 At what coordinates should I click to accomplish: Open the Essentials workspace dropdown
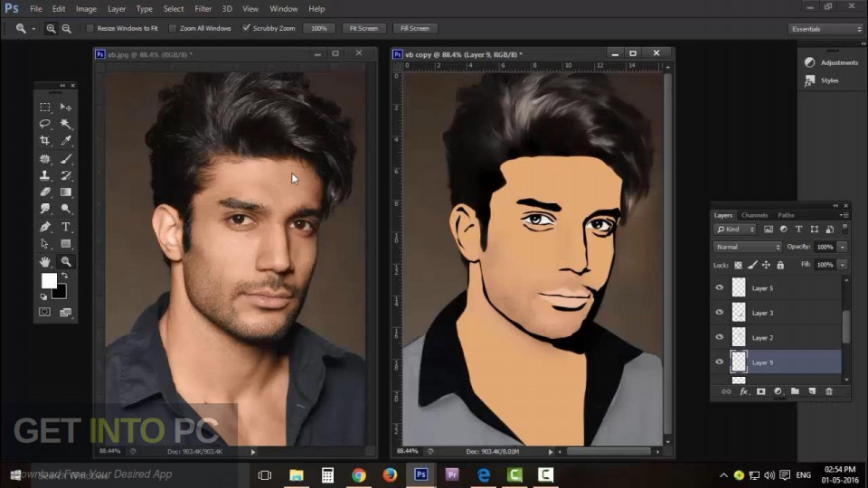826,29
